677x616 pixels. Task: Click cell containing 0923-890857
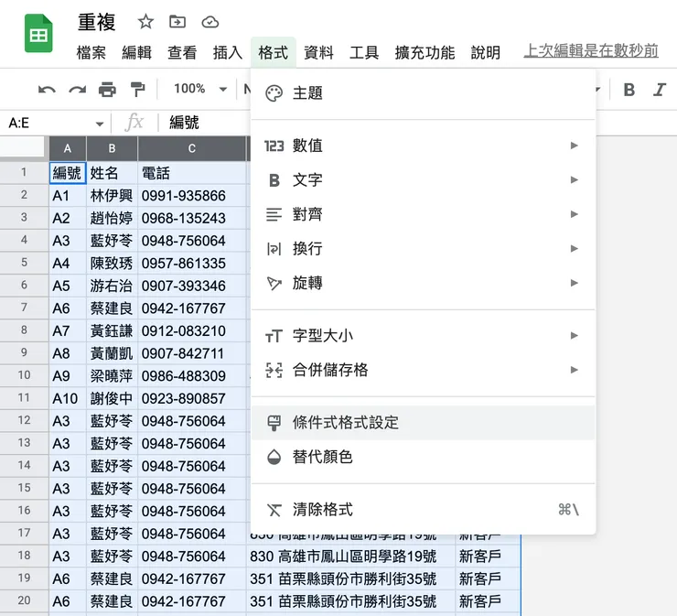(192, 398)
